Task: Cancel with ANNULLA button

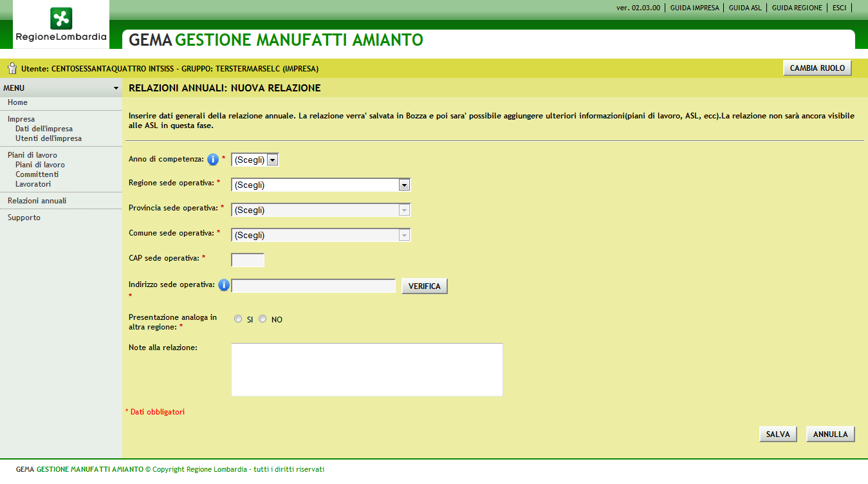Action: pyautogui.click(x=831, y=434)
